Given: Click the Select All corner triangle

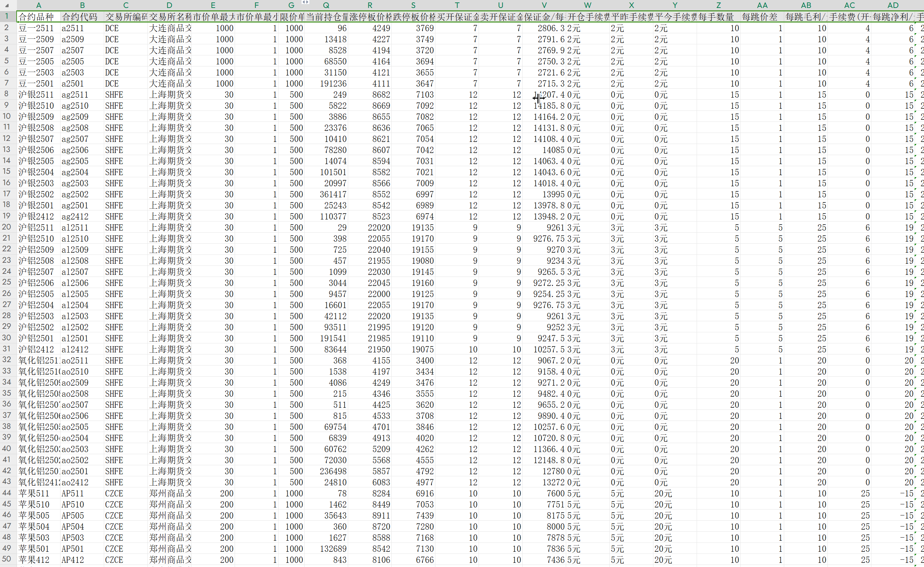Looking at the screenshot, I should [x=7, y=6].
